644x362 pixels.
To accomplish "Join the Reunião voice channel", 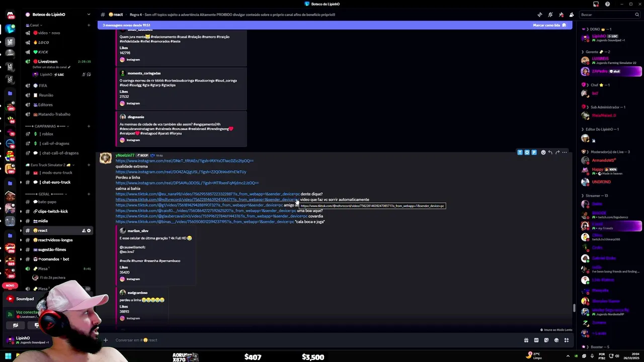I will coord(58,95).
